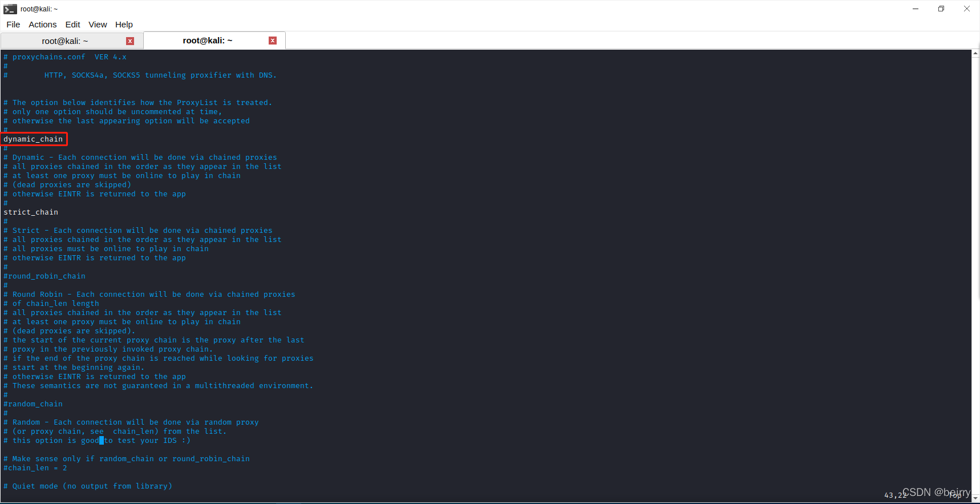This screenshot has height=504, width=980.
Task: Open the Edit menu
Action: [72, 25]
